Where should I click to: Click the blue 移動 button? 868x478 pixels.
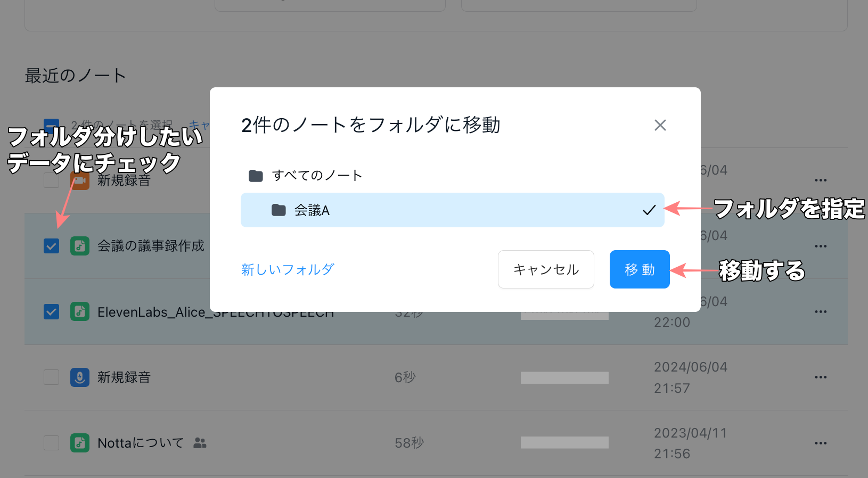tap(639, 269)
